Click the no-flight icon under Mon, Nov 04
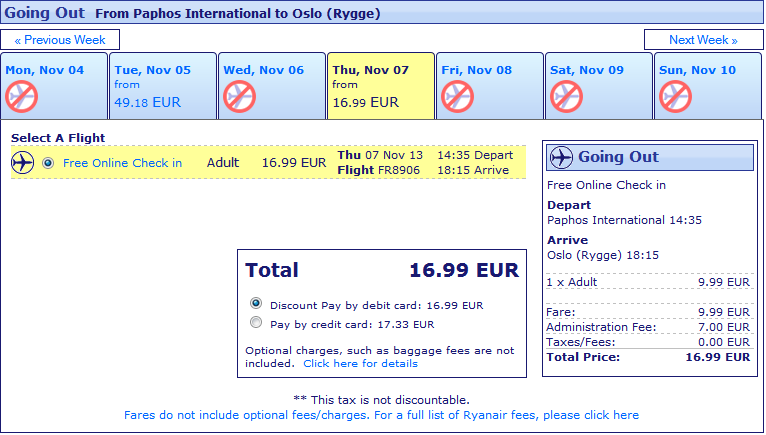This screenshot has width=766, height=435. coord(21,97)
